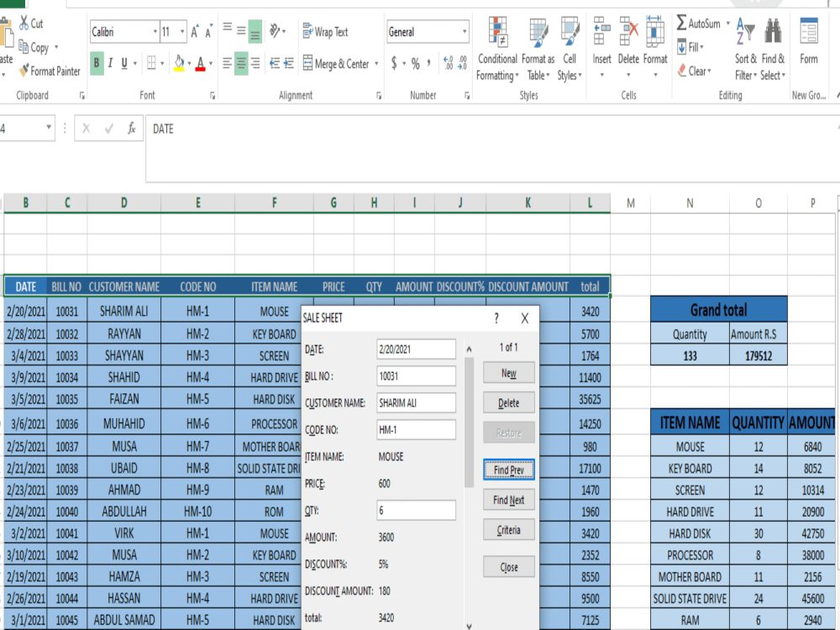Click Find Next in Sale Sheet form
This screenshot has width=840, height=630.
click(x=508, y=500)
